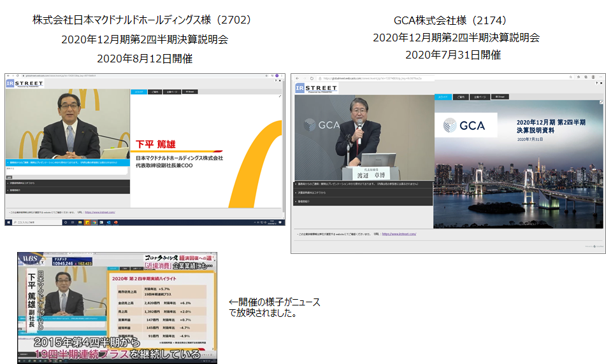Open collections icon in GCA webcast browser
The height and width of the screenshot is (364, 606).
pos(586,77)
